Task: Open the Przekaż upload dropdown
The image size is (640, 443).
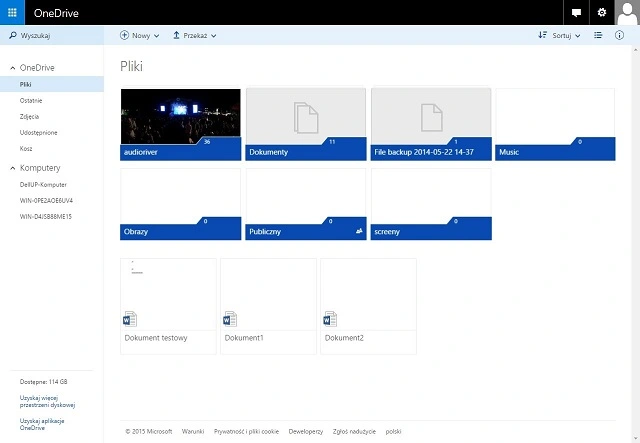Action: pos(194,35)
